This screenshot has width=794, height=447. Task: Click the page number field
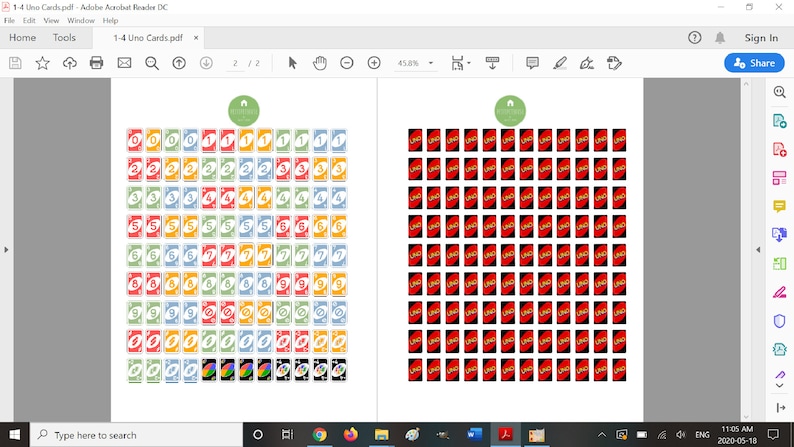coord(235,63)
